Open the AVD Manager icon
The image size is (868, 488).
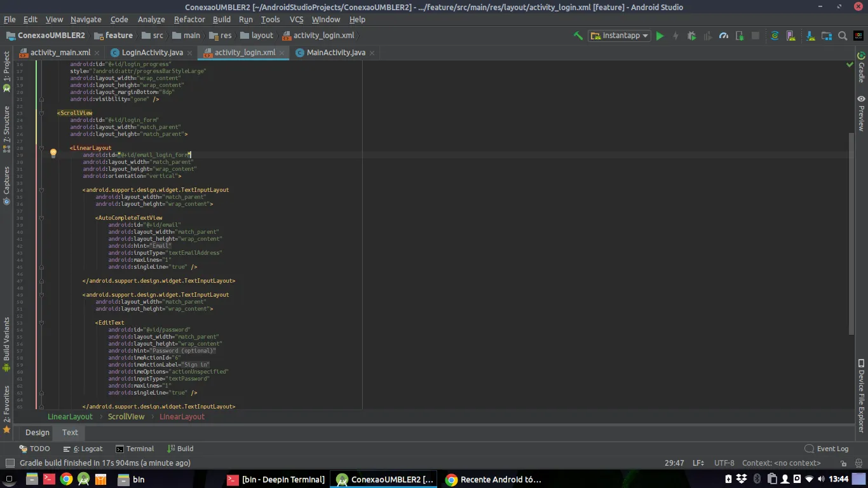tap(792, 36)
